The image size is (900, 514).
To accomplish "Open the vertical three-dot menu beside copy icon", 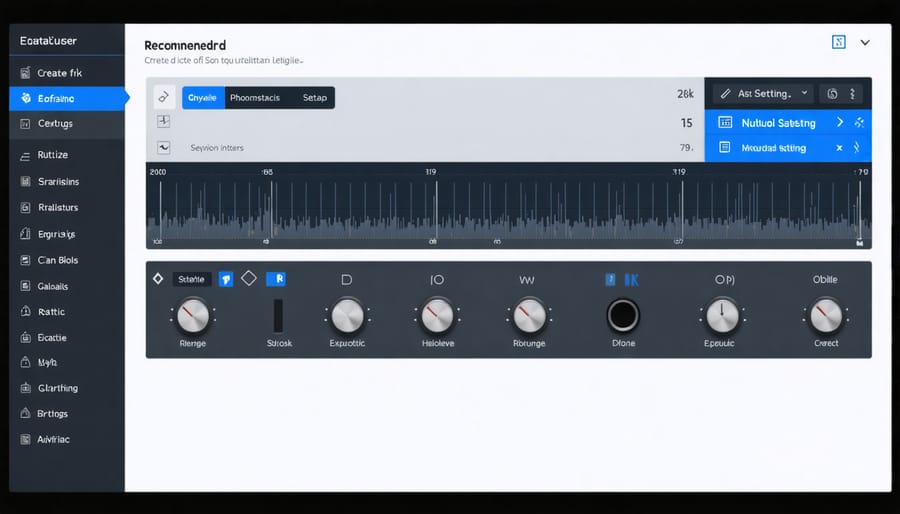I will pos(852,94).
